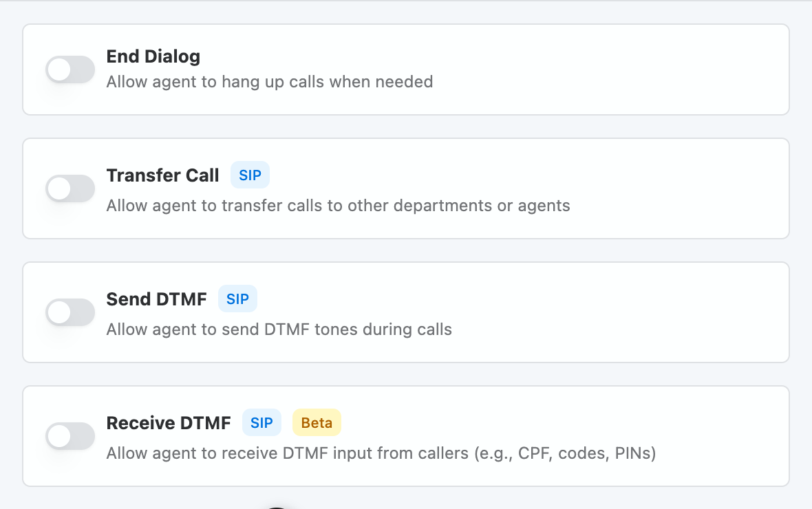The width and height of the screenshot is (812, 509).
Task: Select the Transfer Call heading
Action: (x=162, y=175)
